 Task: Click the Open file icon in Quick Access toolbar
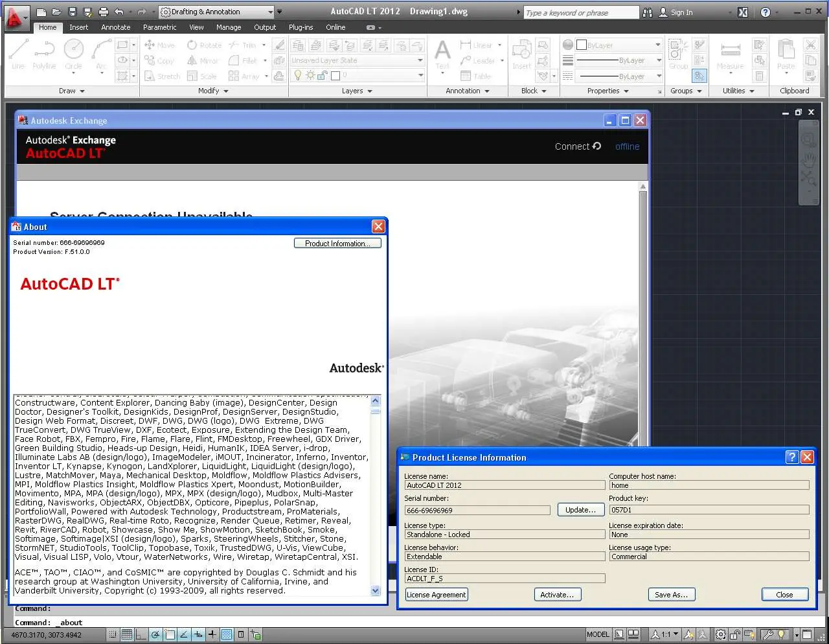pyautogui.click(x=56, y=12)
